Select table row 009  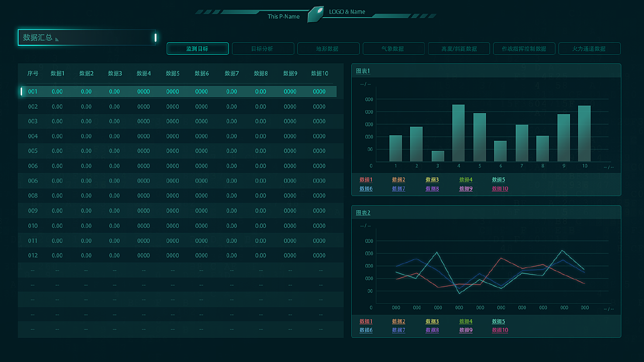181,211
